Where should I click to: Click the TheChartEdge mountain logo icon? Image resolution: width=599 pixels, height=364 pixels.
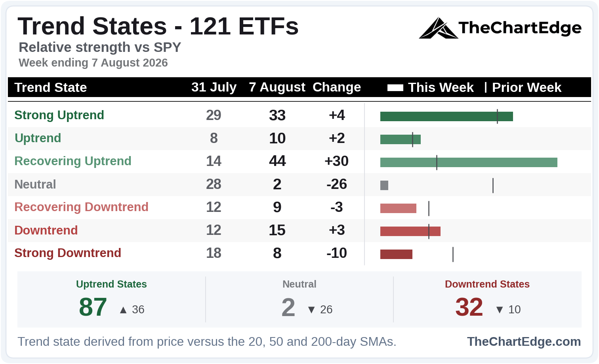[439, 28]
